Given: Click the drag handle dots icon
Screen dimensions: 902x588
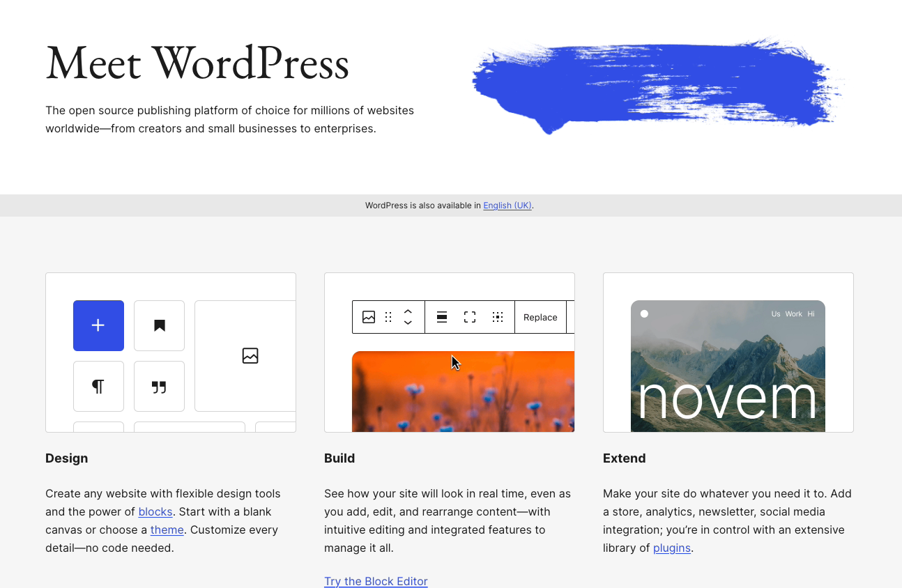Looking at the screenshot, I should coord(388,317).
